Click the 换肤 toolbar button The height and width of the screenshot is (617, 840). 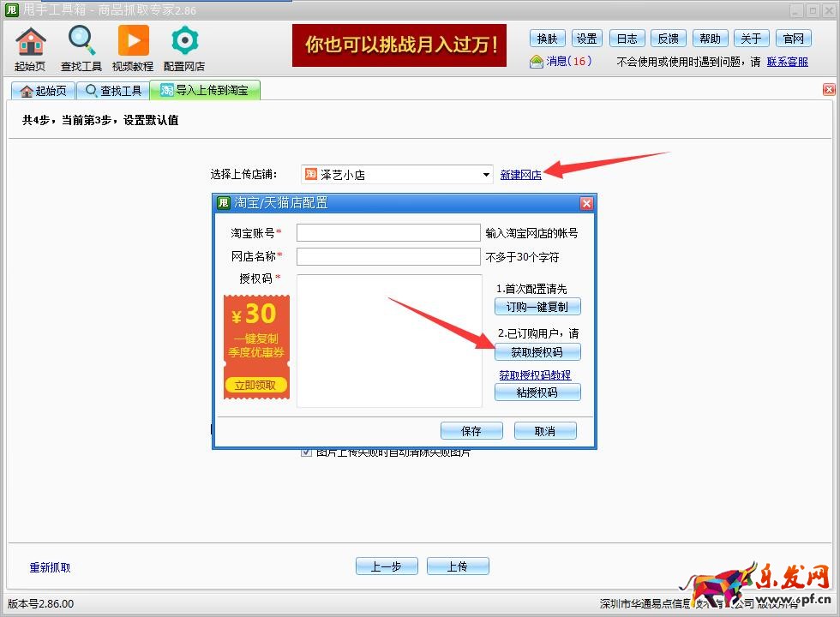pyautogui.click(x=547, y=39)
